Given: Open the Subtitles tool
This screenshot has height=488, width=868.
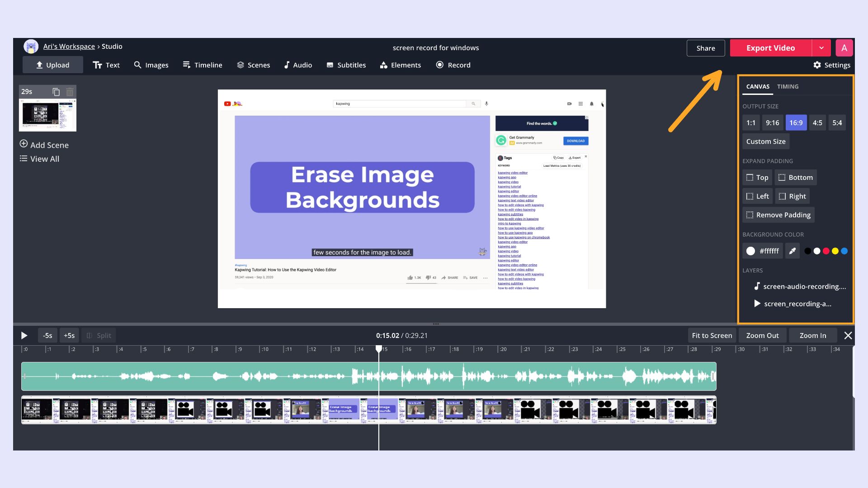Looking at the screenshot, I should (346, 65).
